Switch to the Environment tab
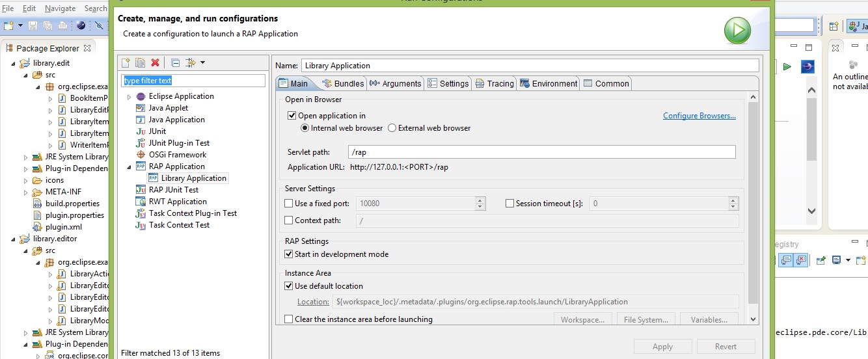The width and height of the screenshot is (868, 359). point(549,83)
